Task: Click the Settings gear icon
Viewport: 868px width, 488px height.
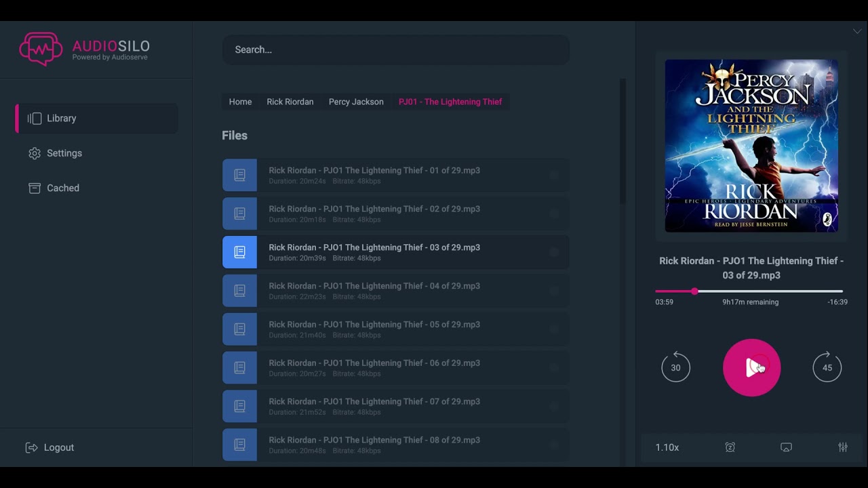Action: point(35,153)
